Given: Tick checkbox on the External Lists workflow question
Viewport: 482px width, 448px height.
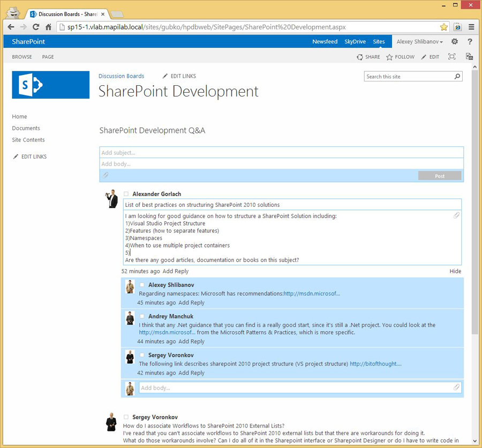Looking at the screenshot, I should click(126, 417).
